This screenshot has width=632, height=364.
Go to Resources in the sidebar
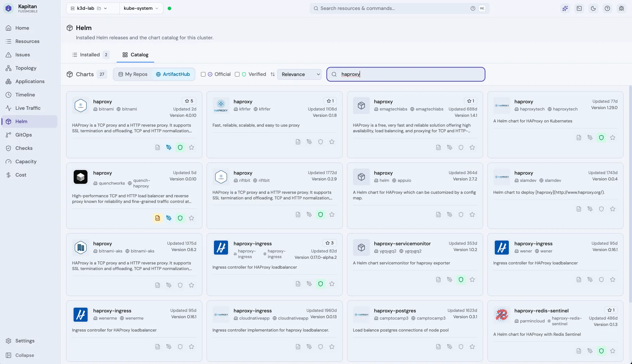point(29,41)
